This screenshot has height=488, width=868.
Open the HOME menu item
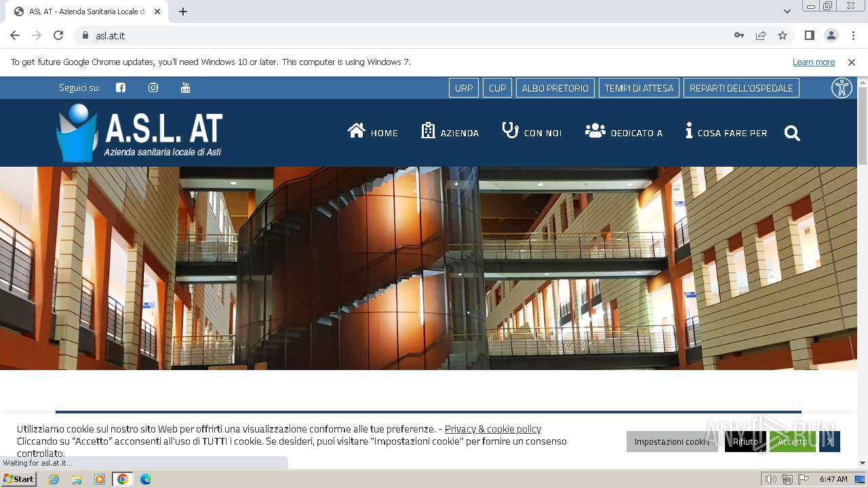(372, 131)
